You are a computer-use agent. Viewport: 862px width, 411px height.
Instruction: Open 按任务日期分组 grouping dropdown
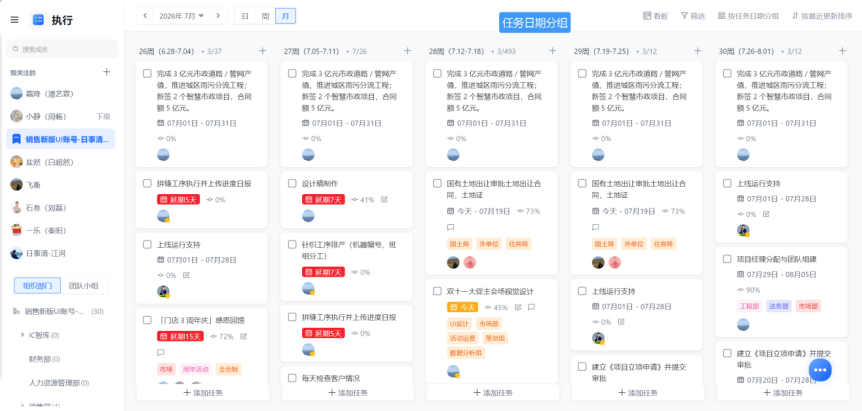[x=748, y=16]
